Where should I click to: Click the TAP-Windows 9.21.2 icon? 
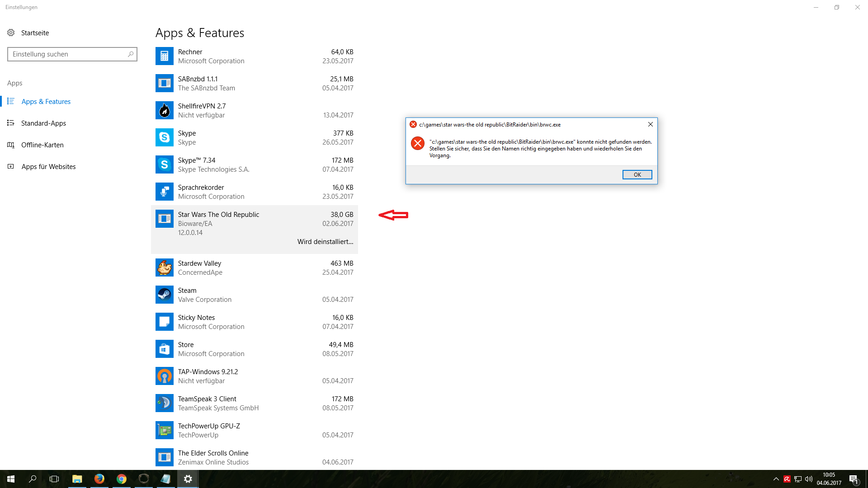(164, 376)
